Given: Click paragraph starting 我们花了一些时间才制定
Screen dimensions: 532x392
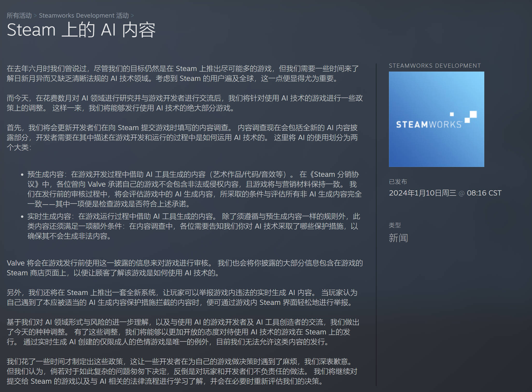Looking at the screenshot, I should click(x=182, y=371).
